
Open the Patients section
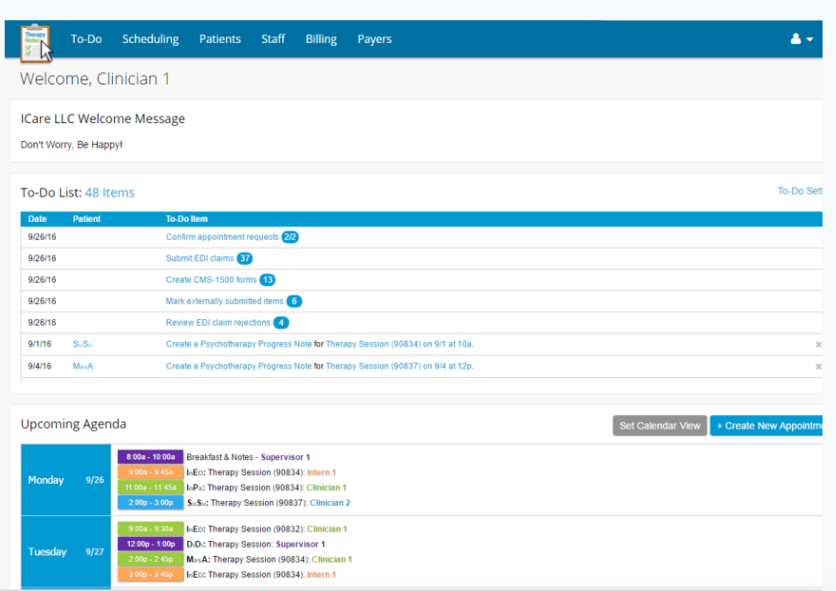coord(219,38)
